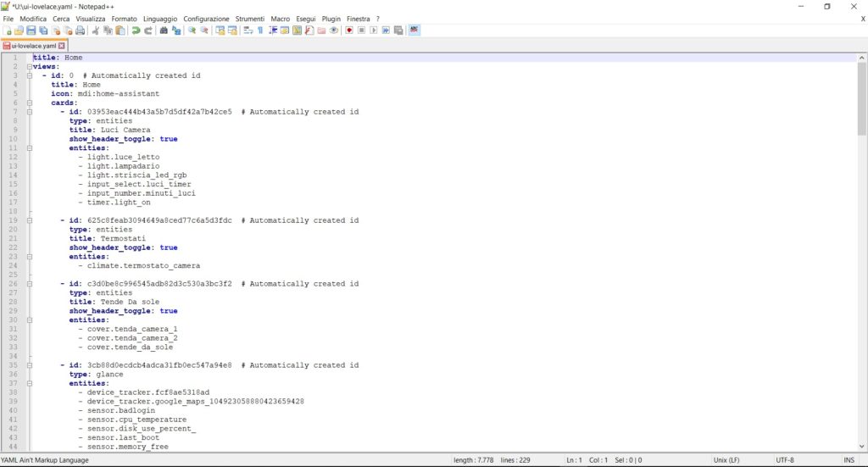Image resolution: width=868 pixels, height=467 pixels.
Task: Click the Print toolbar icon
Action: point(80,31)
